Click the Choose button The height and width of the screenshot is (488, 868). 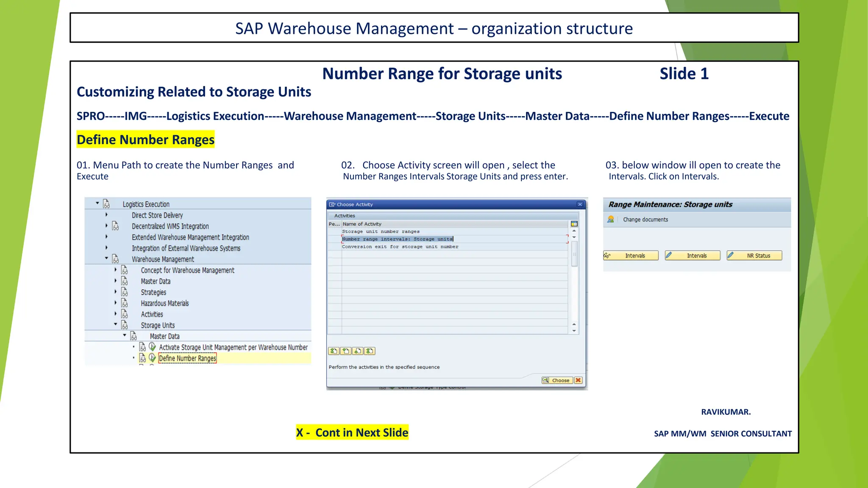pos(557,380)
